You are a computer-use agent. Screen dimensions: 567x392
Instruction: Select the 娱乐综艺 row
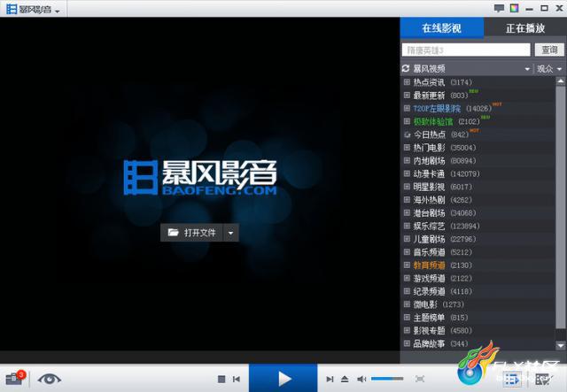pyautogui.click(x=478, y=226)
